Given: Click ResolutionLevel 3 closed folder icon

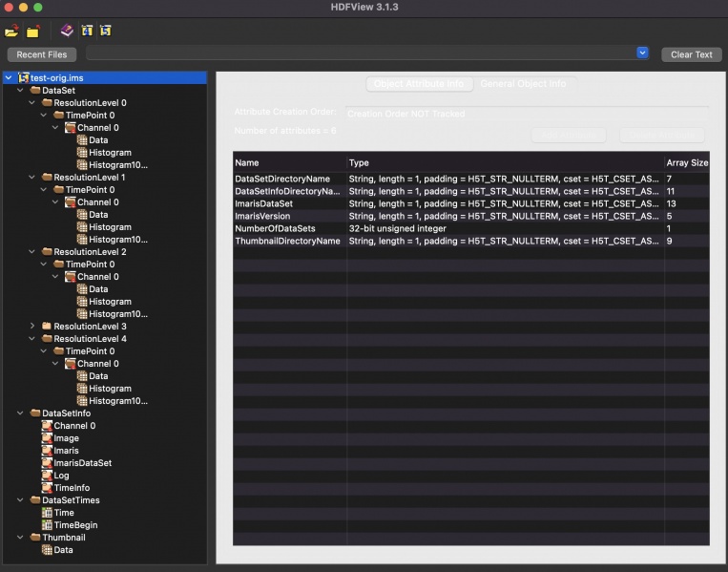Looking at the screenshot, I should tap(47, 327).
